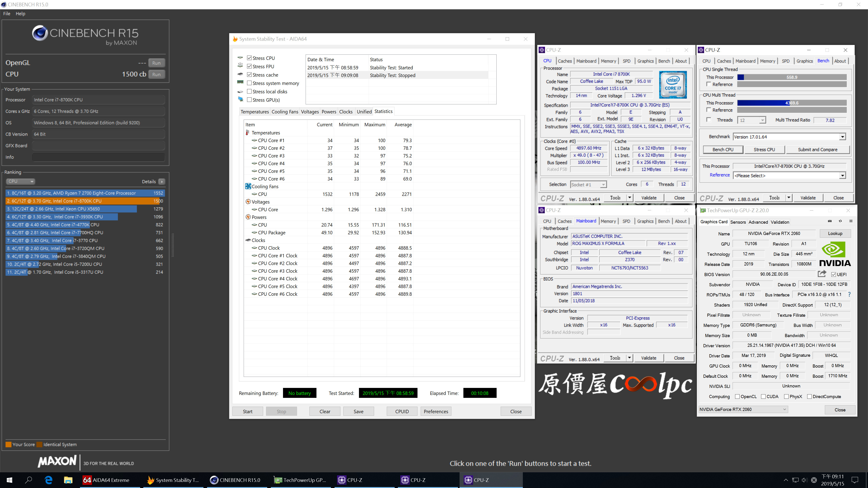Image resolution: width=868 pixels, height=488 pixels.
Task: Click the Preferences button in AIDA64
Action: click(436, 411)
